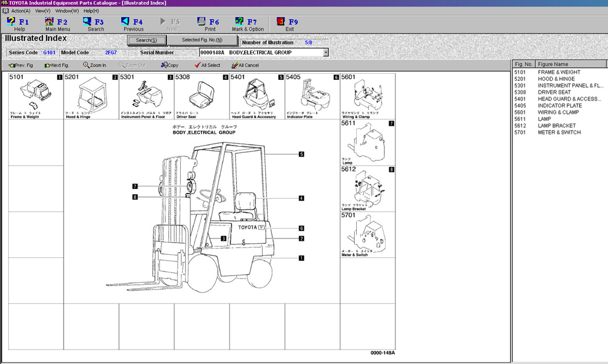Select the 5611 Lamp thumbnail

coord(367,142)
